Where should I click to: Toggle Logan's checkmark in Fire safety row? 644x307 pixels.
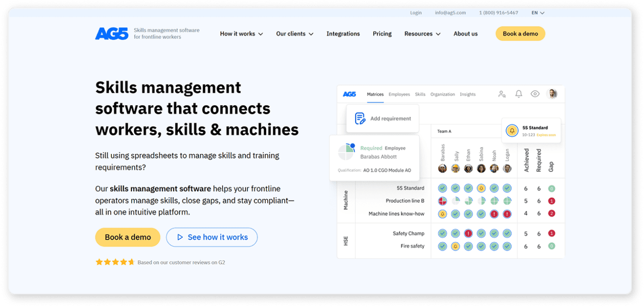coord(507,247)
